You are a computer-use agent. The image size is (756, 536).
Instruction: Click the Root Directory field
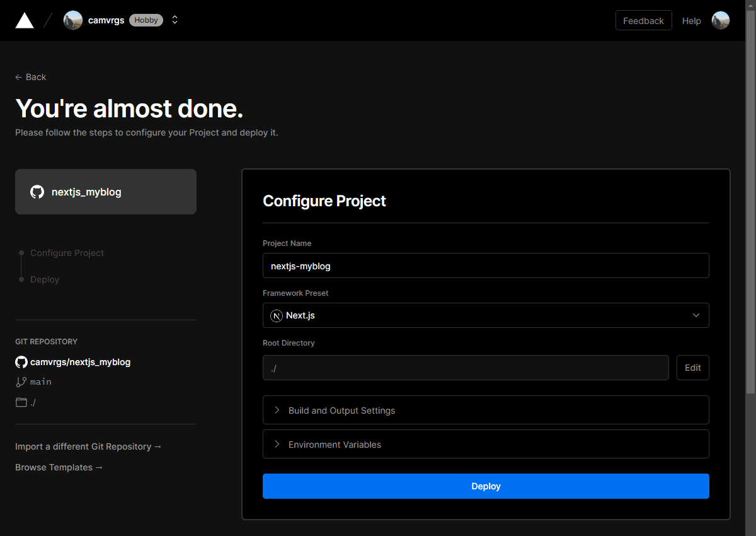point(466,368)
